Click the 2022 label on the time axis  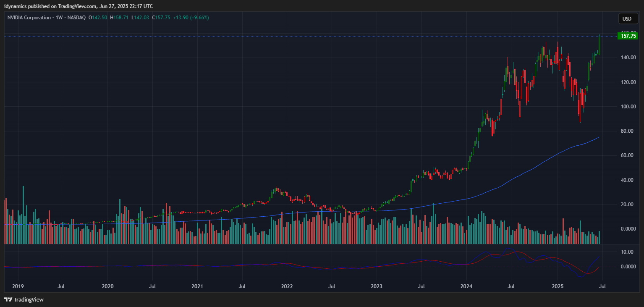click(287, 286)
